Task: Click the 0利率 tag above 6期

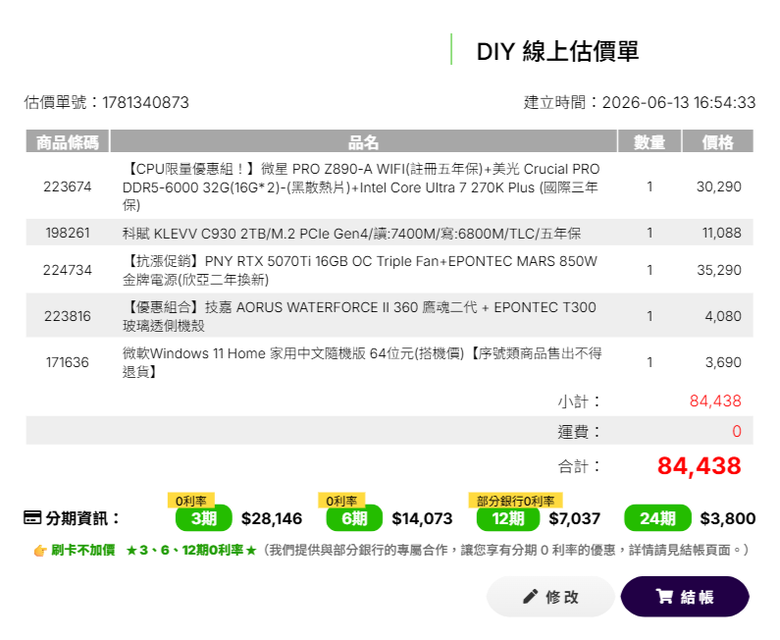Action: click(341, 500)
